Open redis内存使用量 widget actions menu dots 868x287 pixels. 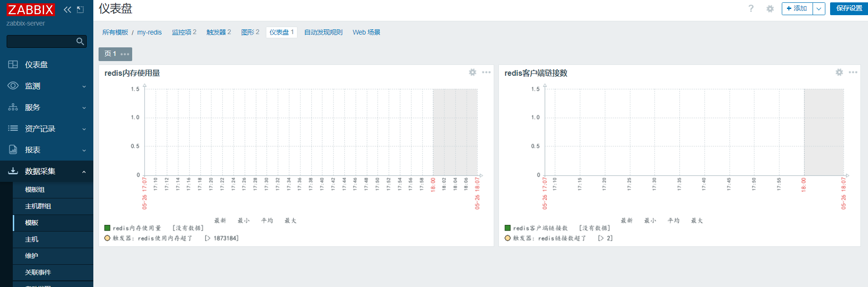[x=486, y=72]
